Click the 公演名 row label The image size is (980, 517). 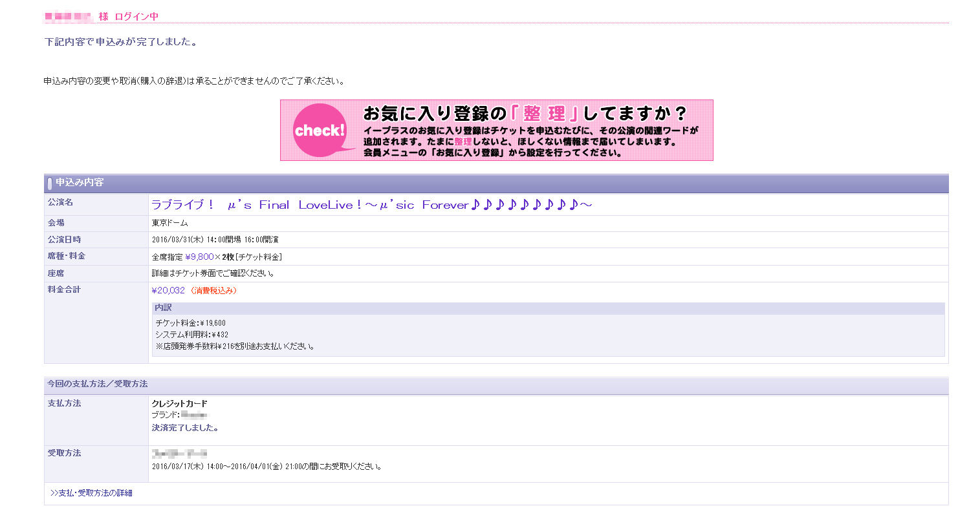pyautogui.click(x=60, y=202)
